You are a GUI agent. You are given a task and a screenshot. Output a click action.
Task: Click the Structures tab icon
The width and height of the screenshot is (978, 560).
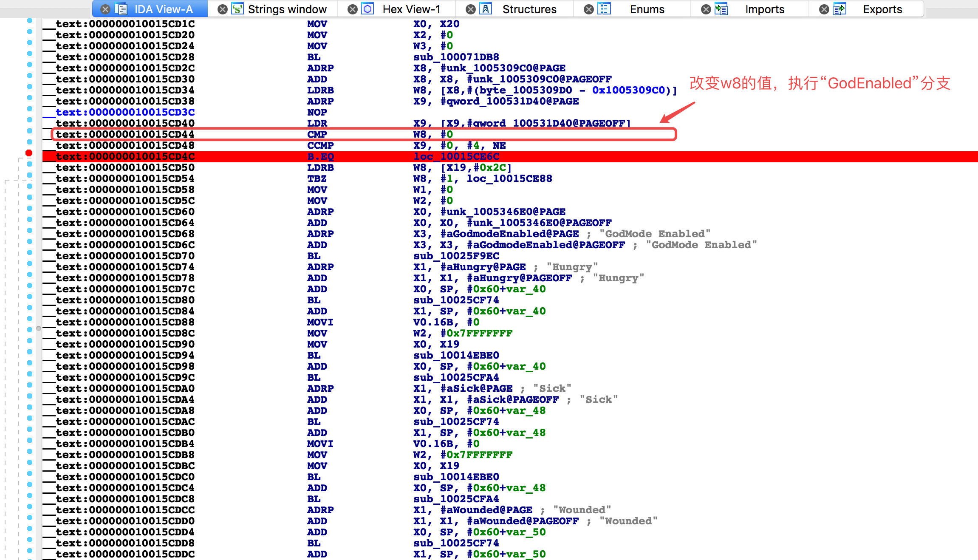point(486,9)
